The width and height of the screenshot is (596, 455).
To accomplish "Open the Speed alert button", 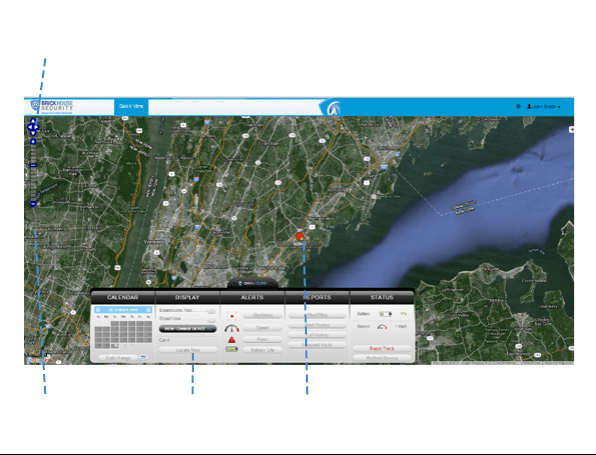I will click(262, 327).
